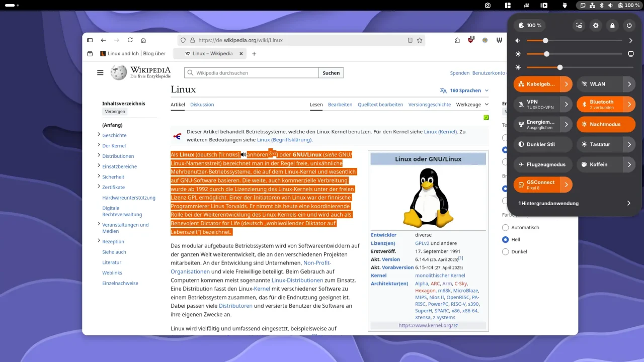Reload the Wikipedia page
644x362 pixels.
(x=130, y=40)
